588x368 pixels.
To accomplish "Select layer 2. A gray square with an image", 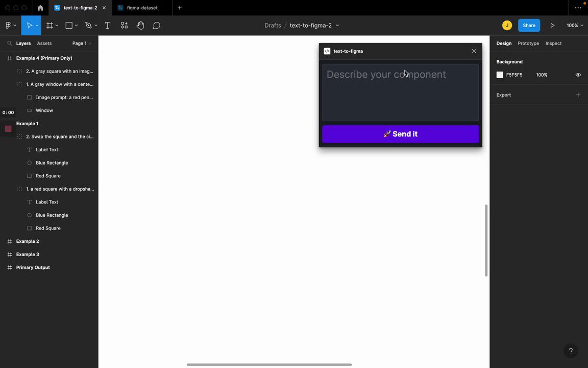I will click(49, 71).
